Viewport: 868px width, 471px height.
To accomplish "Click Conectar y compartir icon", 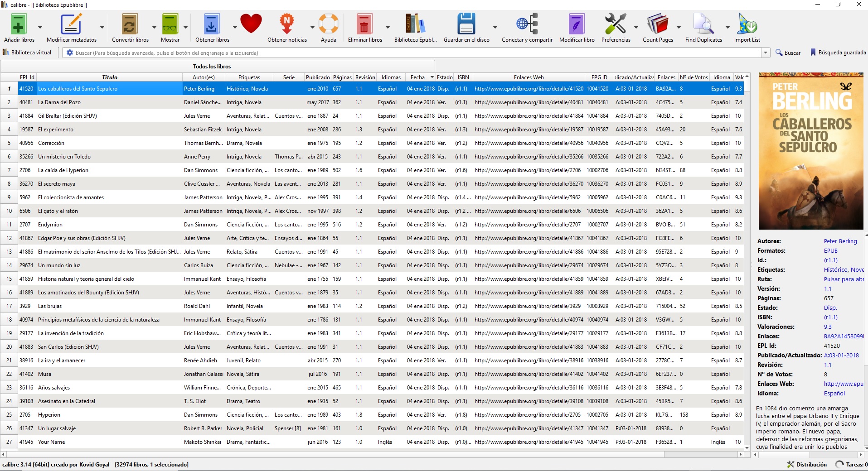I will click(x=527, y=24).
